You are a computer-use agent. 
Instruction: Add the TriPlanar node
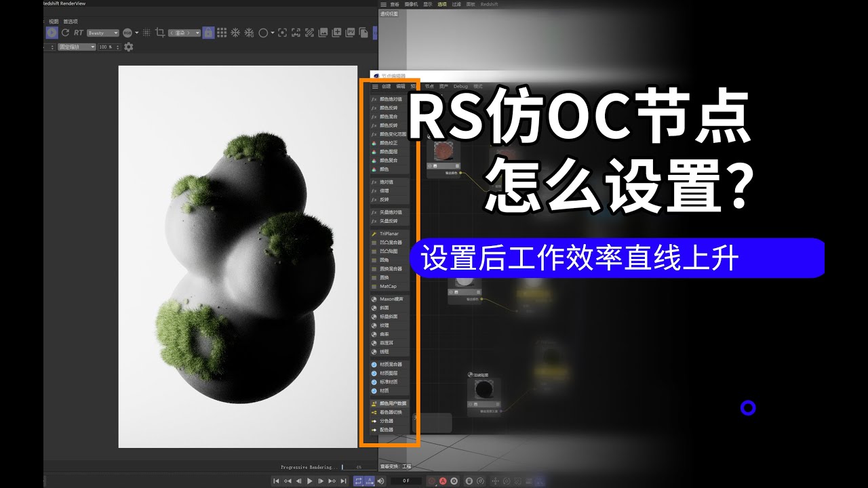(x=389, y=234)
